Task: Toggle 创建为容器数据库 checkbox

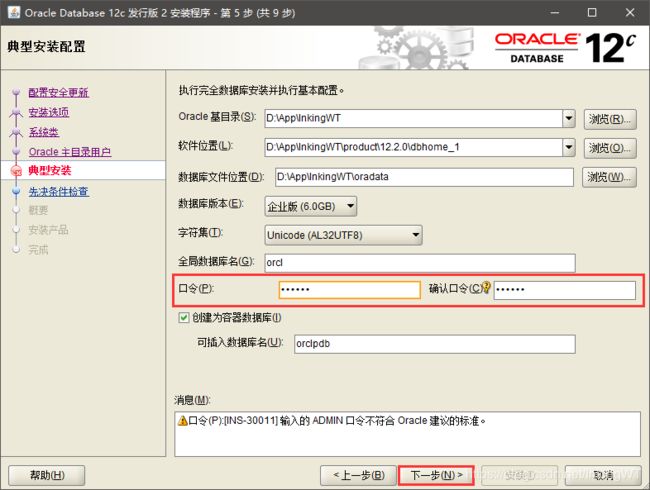Action: (x=184, y=318)
